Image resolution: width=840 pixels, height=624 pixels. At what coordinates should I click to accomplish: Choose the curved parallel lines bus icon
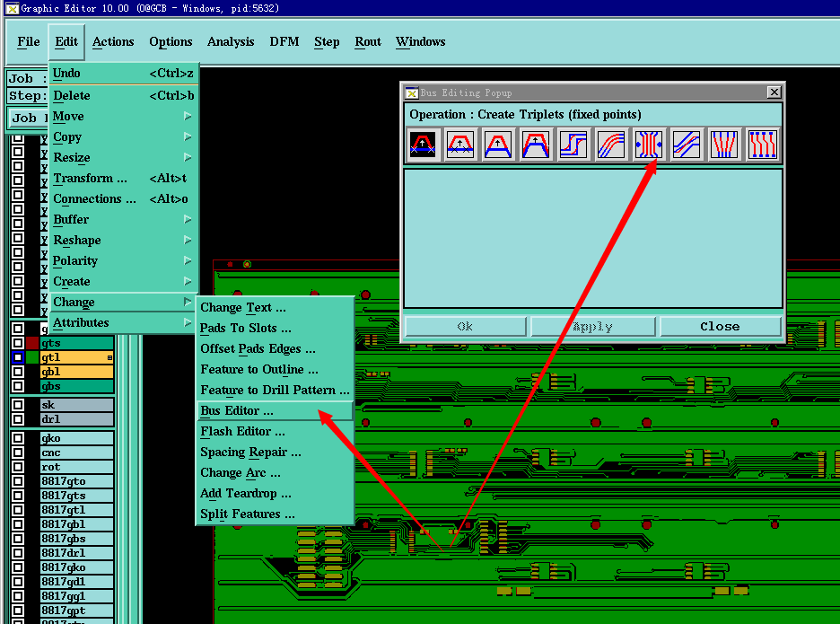[x=611, y=145]
